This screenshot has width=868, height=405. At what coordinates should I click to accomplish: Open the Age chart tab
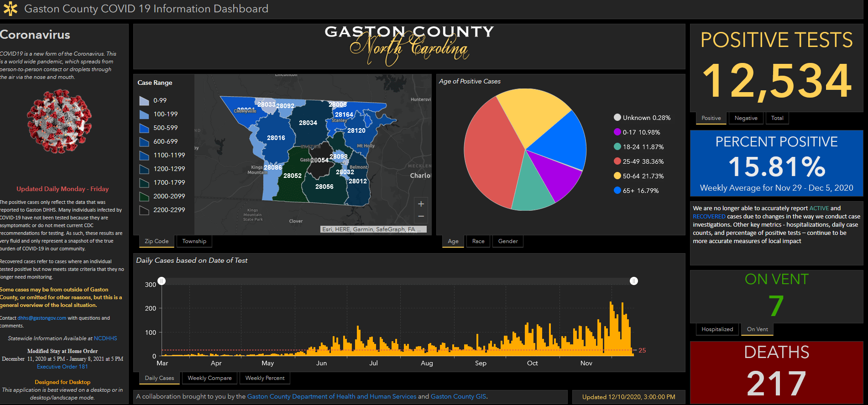(453, 241)
